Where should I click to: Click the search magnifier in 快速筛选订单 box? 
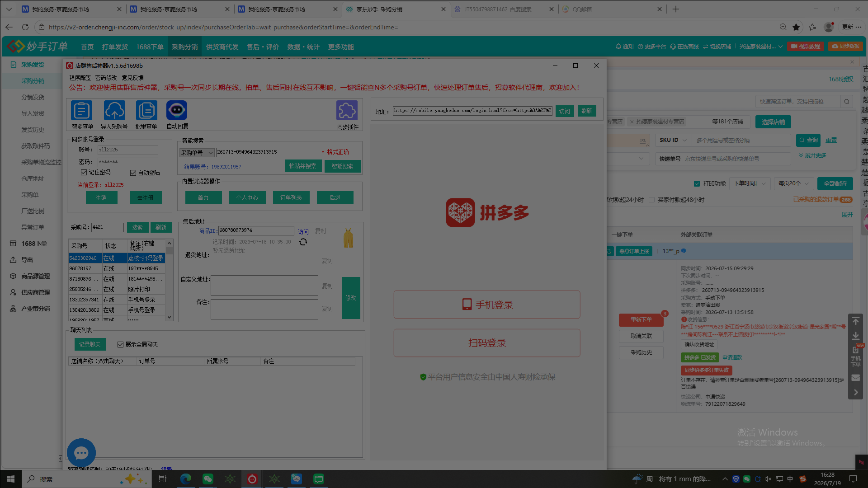(847, 102)
